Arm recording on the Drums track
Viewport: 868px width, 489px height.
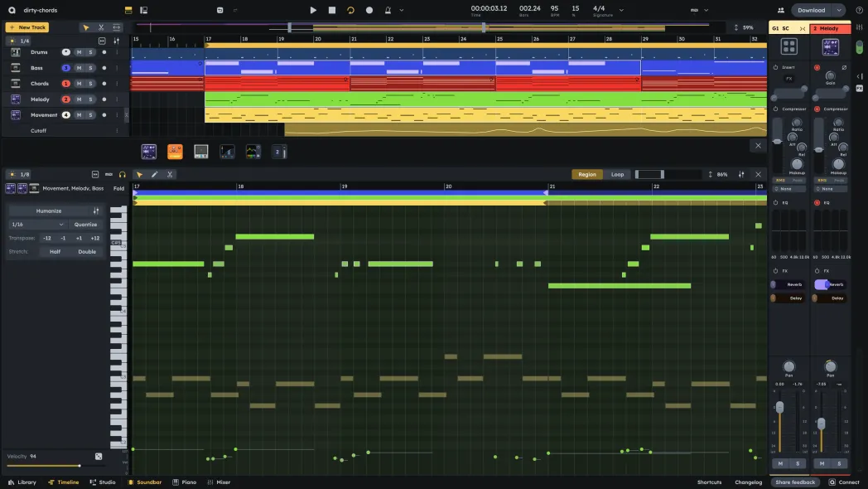pos(104,52)
